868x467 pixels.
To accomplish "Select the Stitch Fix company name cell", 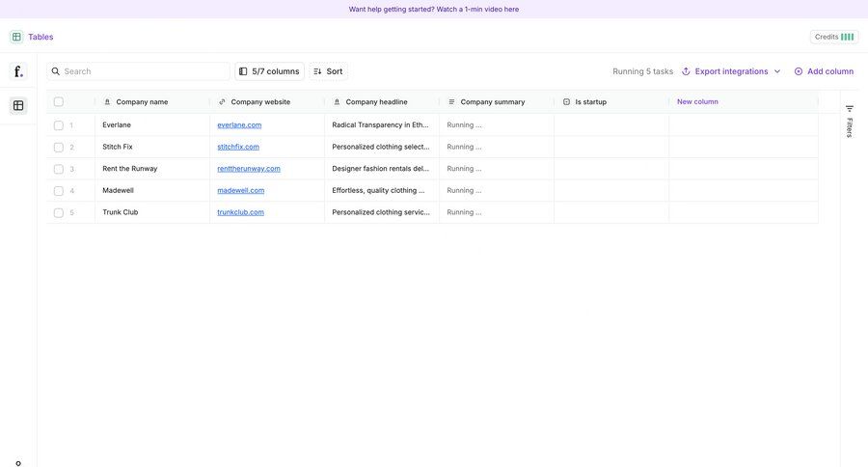I will click(152, 147).
